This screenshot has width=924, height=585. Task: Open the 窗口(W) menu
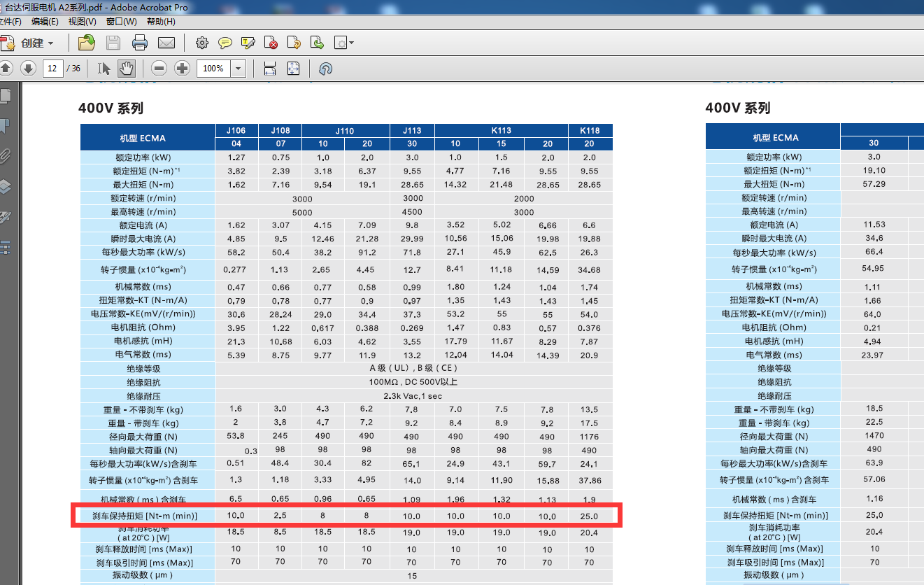point(122,22)
